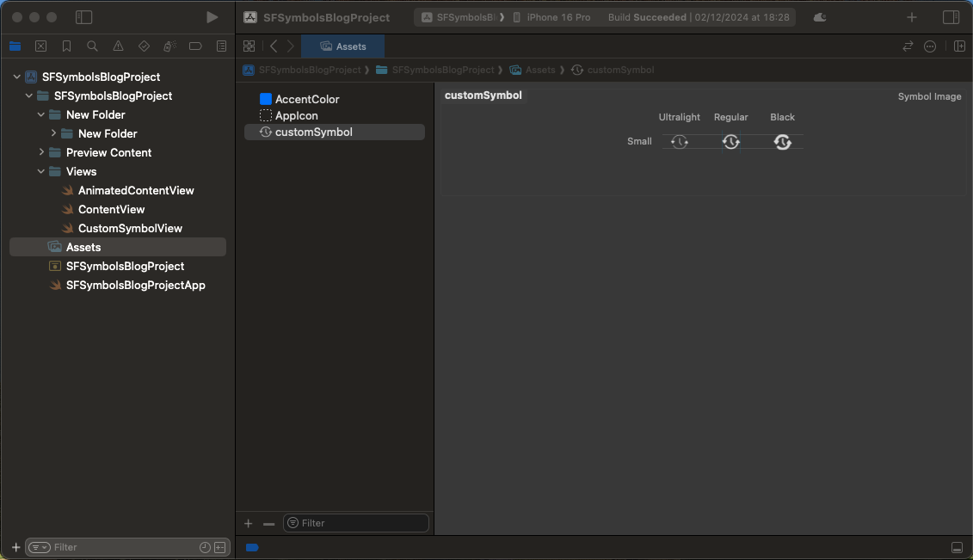Run the project with the Play button
This screenshot has width=973, height=560.
tap(212, 17)
